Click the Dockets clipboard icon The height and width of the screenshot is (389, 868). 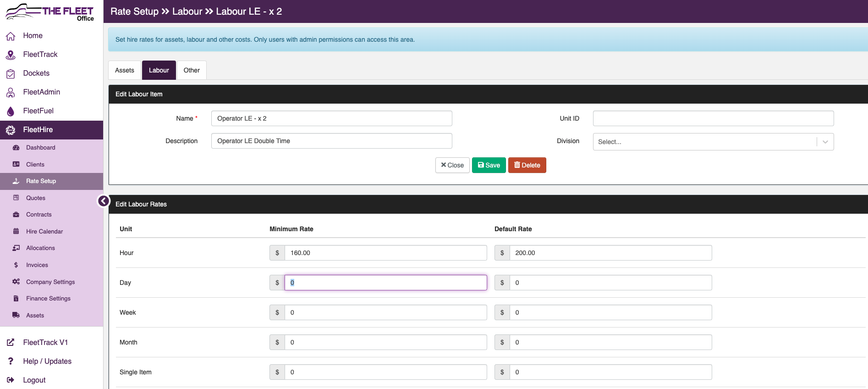(x=11, y=73)
